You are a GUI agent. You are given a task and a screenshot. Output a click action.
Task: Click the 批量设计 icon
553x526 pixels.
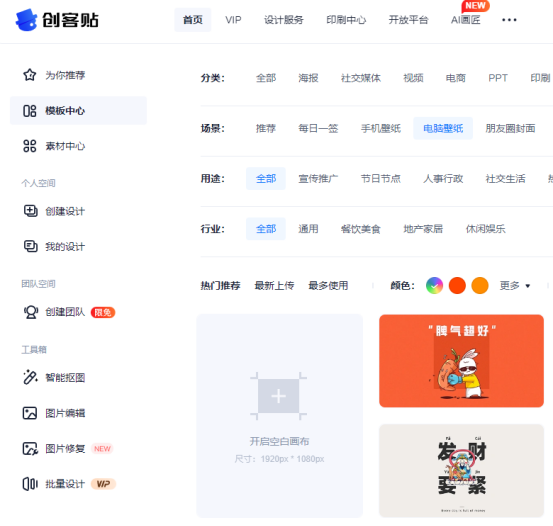click(30, 484)
